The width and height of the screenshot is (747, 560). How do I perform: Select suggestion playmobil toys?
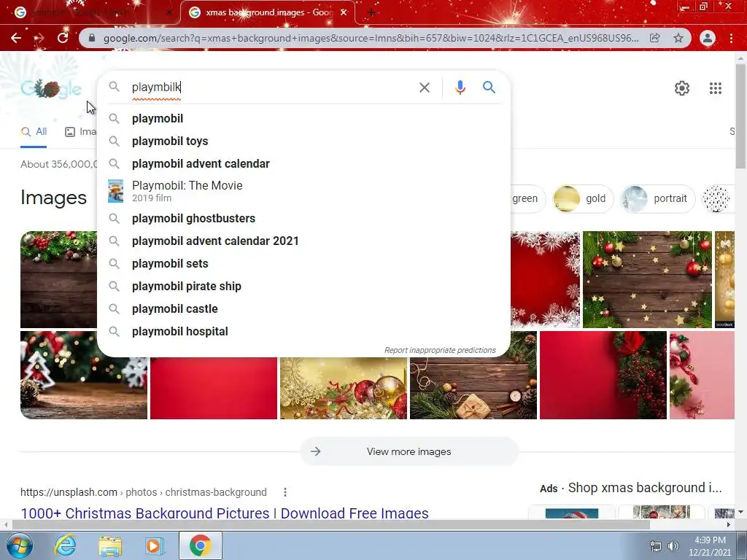click(304, 141)
